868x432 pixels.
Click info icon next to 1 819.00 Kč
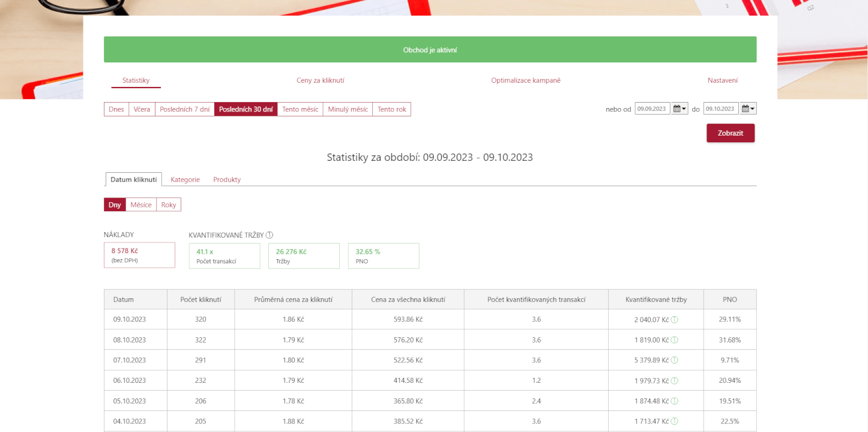(674, 340)
